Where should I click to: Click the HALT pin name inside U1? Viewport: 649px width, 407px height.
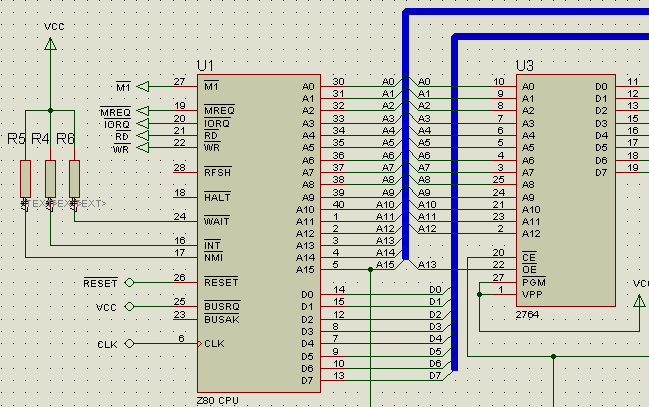217,197
